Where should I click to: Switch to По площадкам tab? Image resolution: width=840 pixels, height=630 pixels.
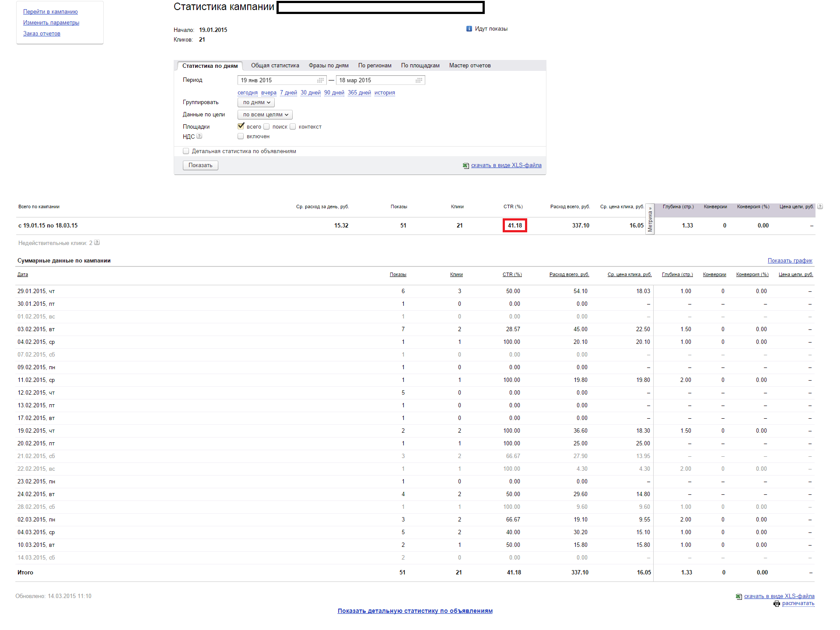tap(420, 66)
